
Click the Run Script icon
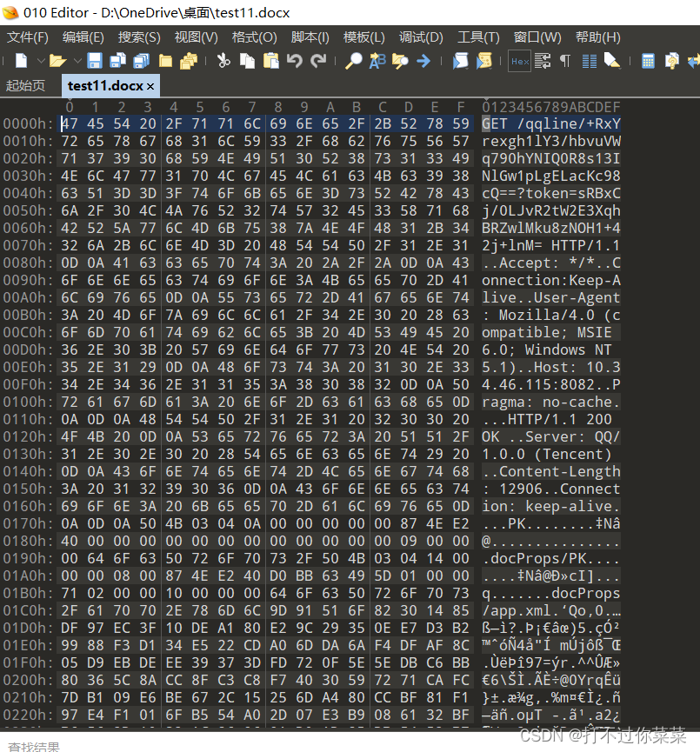pos(461,61)
